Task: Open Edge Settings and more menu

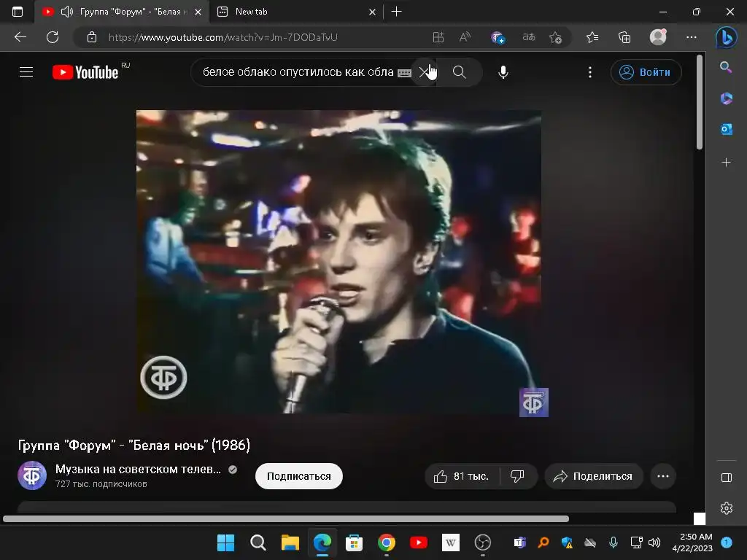Action: [692, 37]
